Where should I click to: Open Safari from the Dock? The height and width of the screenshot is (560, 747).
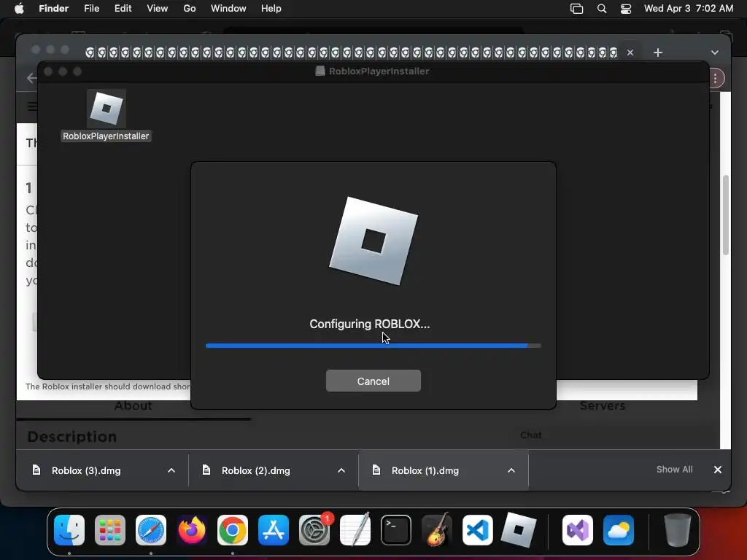click(151, 530)
